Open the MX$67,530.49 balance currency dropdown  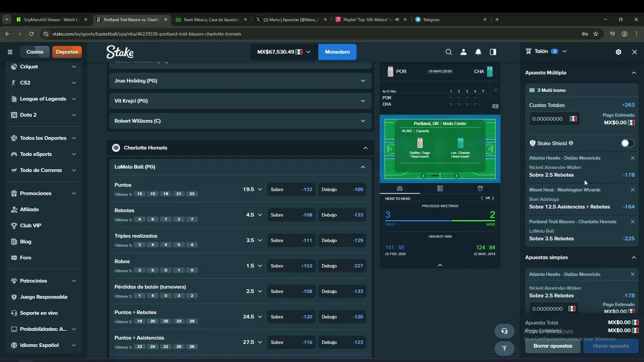point(284,52)
